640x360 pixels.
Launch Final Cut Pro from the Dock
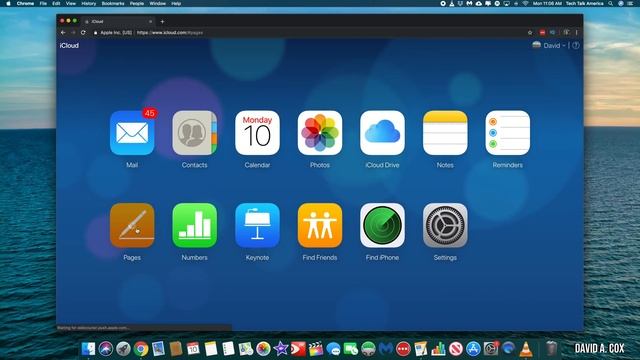[x=316, y=349]
